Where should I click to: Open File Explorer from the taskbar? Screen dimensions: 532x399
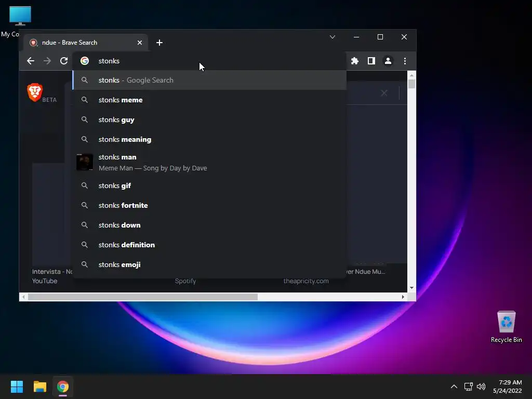(39, 387)
